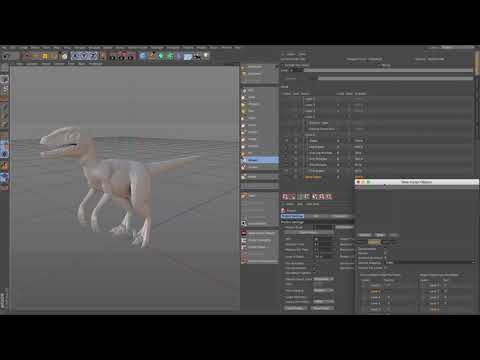Open the Render Settings clapperboard icon

tap(130, 56)
